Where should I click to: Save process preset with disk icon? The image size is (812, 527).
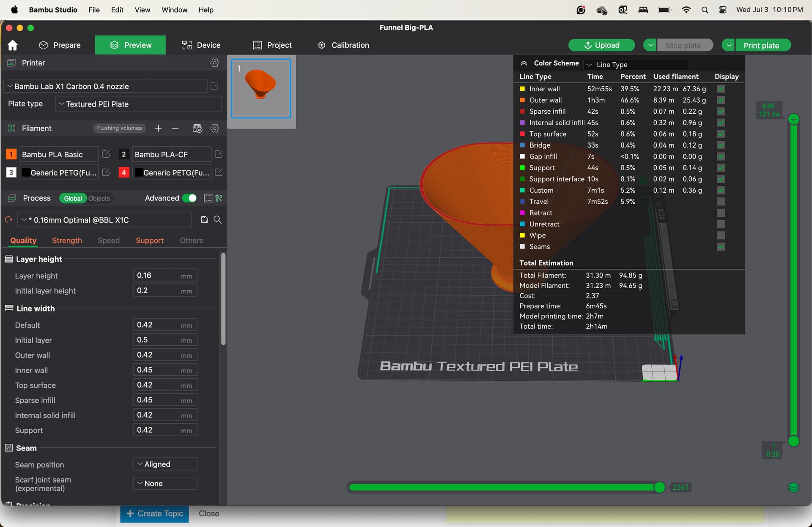click(204, 220)
